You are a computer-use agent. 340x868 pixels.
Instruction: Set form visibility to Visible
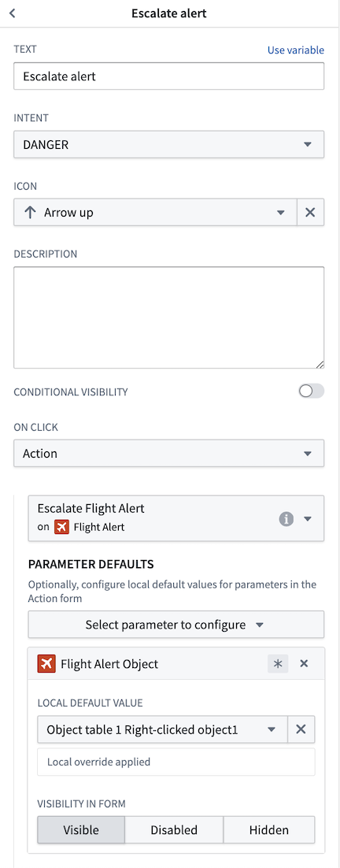pyautogui.click(x=81, y=830)
